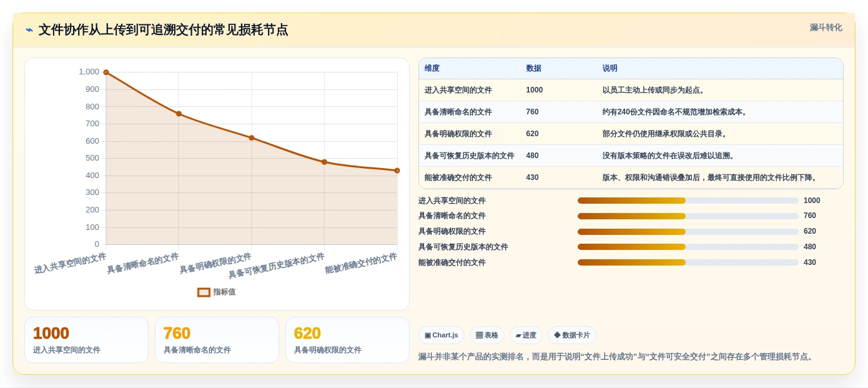Click the 数据 column header
The width and height of the screenshot is (868, 388).
(x=534, y=68)
